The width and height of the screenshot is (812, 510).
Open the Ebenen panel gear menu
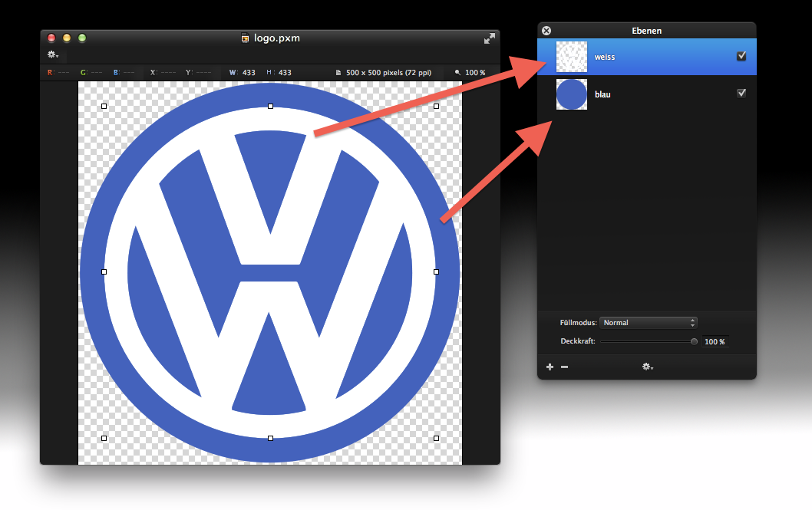click(x=648, y=367)
